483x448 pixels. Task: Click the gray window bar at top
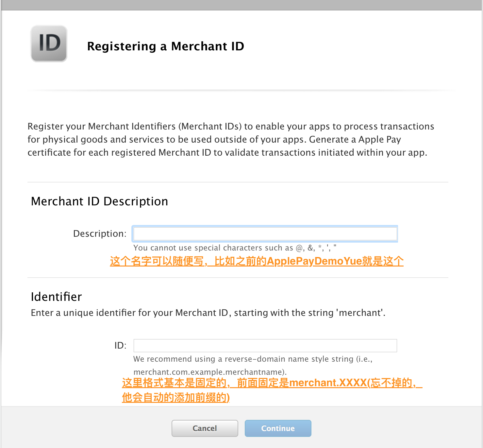click(241, 5)
